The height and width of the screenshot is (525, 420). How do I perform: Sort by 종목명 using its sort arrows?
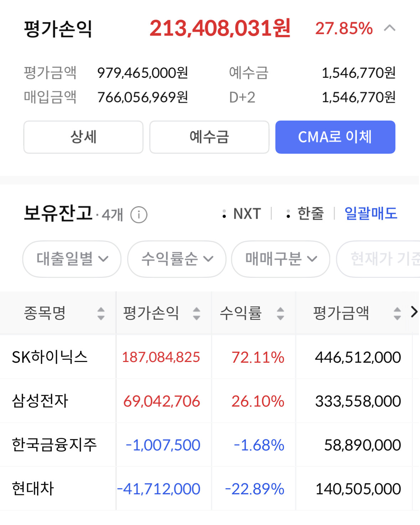pyautogui.click(x=101, y=314)
